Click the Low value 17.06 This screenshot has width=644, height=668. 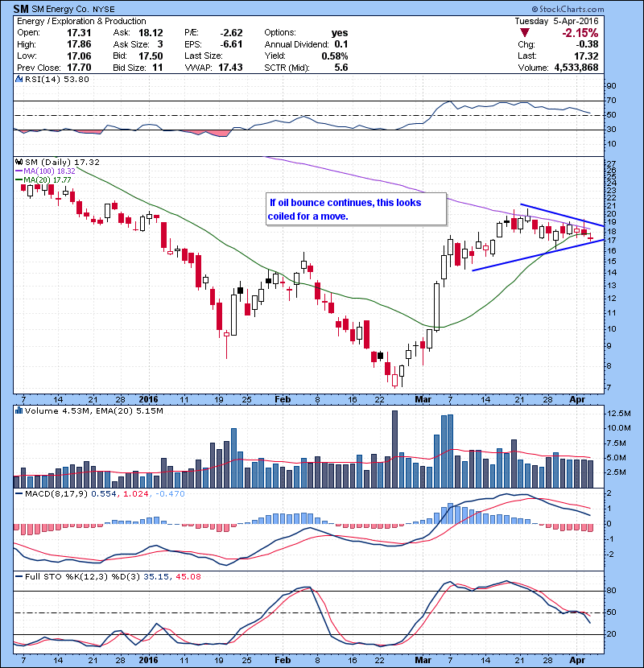point(79,56)
